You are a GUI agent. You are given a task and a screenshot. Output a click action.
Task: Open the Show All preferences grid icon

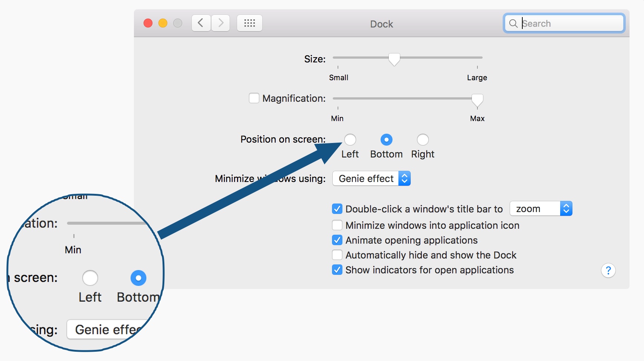click(x=249, y=23)
